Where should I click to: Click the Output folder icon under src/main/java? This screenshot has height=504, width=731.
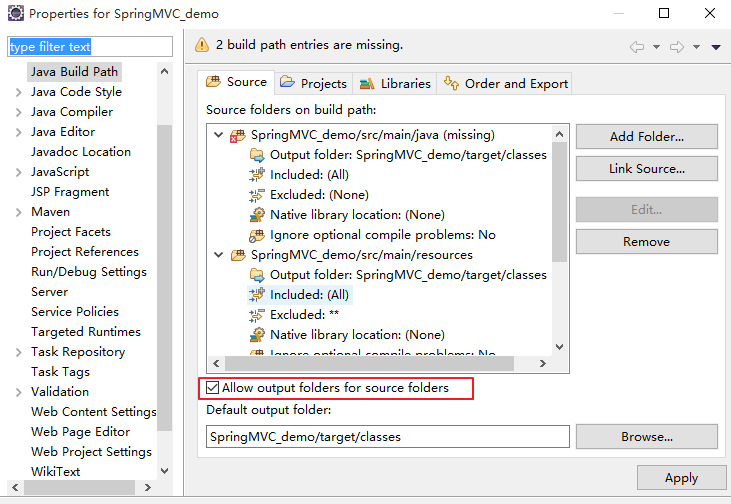[256, 155]
